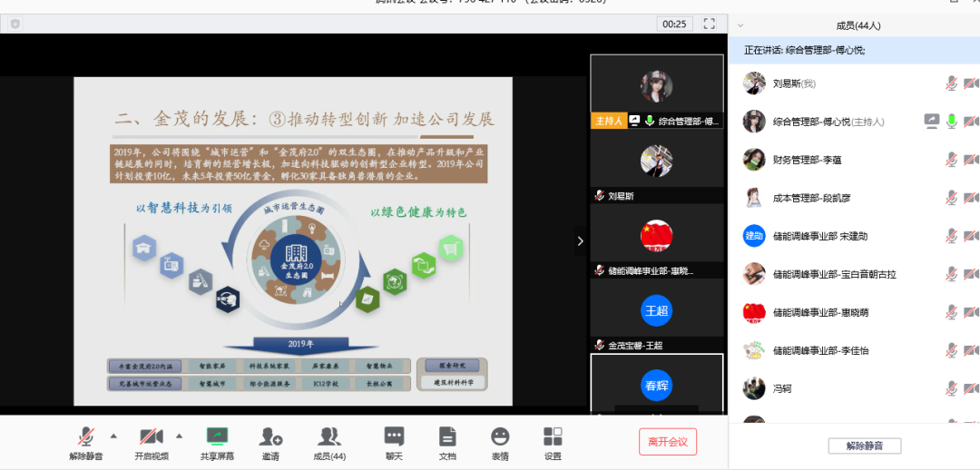Open the 文档 documents icon

click(x=447, y=436)
